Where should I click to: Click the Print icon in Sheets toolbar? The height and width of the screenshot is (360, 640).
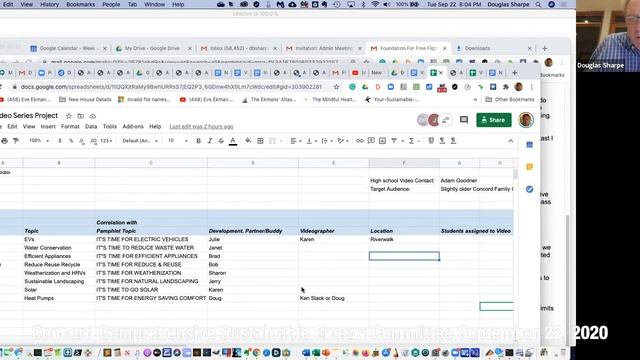[4, 141]
